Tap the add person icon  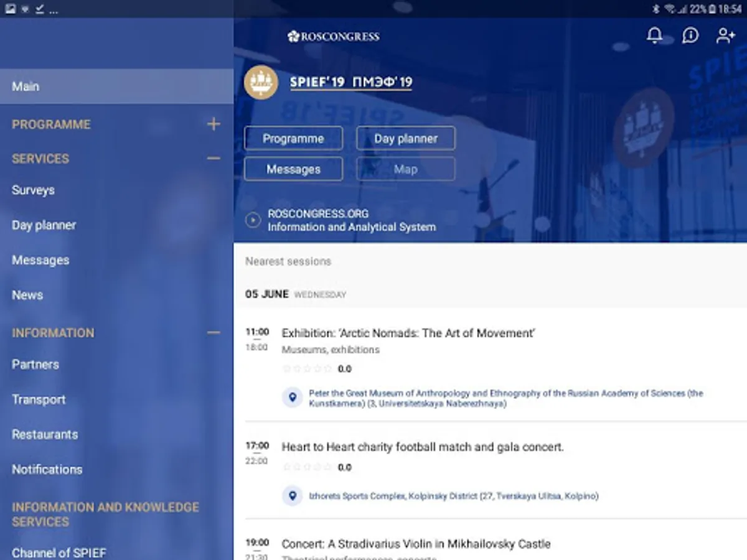[x=726, y=35]
